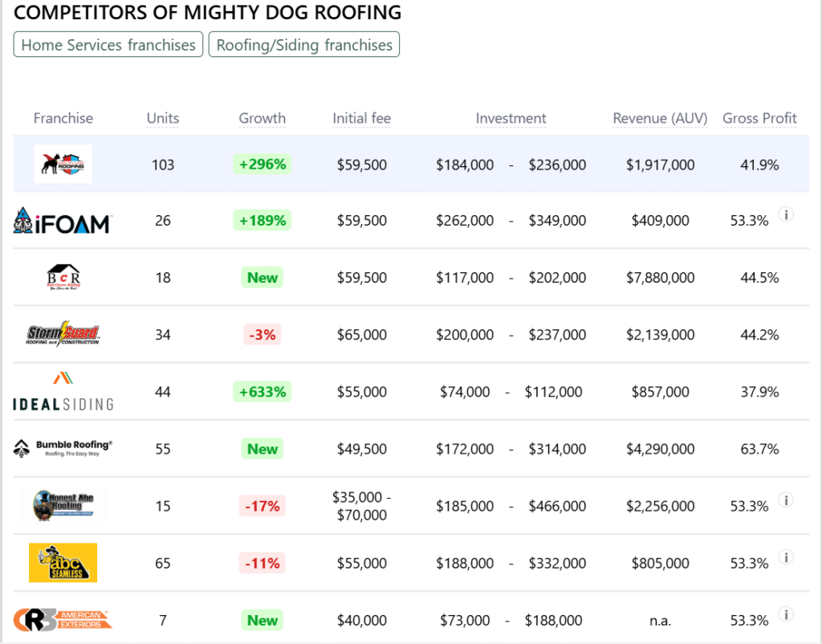The image size is (822, 644).
Task: Click the -17% growth badge
Action: (262, 506)
